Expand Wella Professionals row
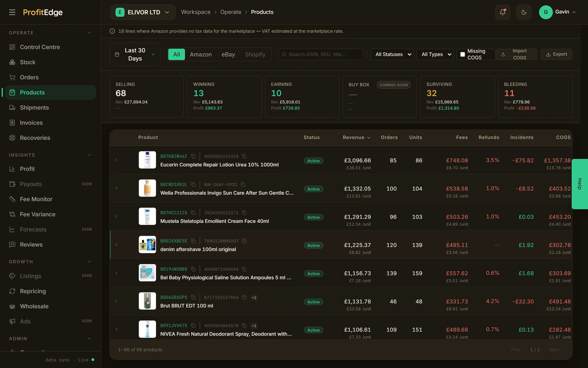Screen dimensions: 588x368 116,188
